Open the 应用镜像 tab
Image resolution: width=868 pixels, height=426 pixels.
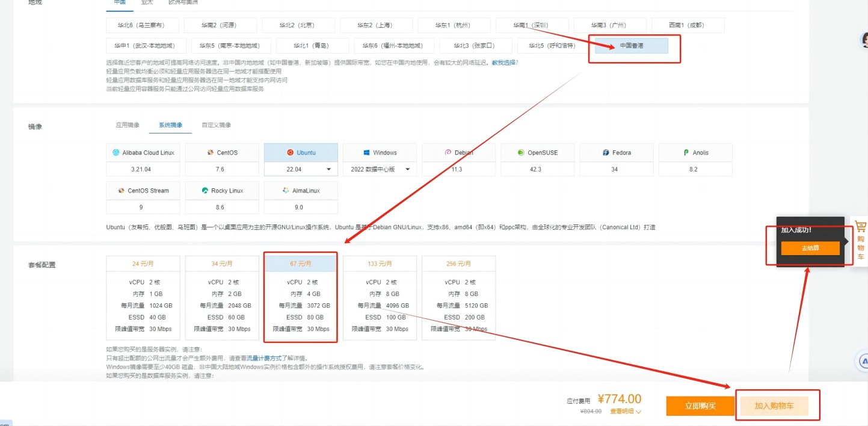tap(128, 125)
